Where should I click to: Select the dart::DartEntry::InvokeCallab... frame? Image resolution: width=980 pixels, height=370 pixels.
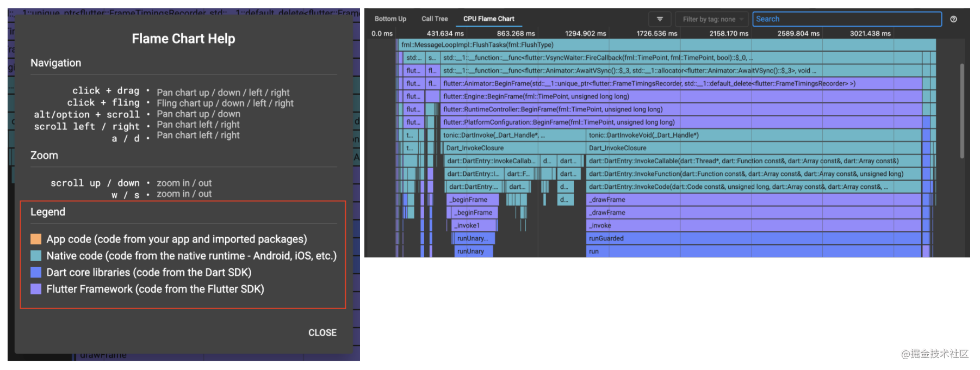(492, 161)
